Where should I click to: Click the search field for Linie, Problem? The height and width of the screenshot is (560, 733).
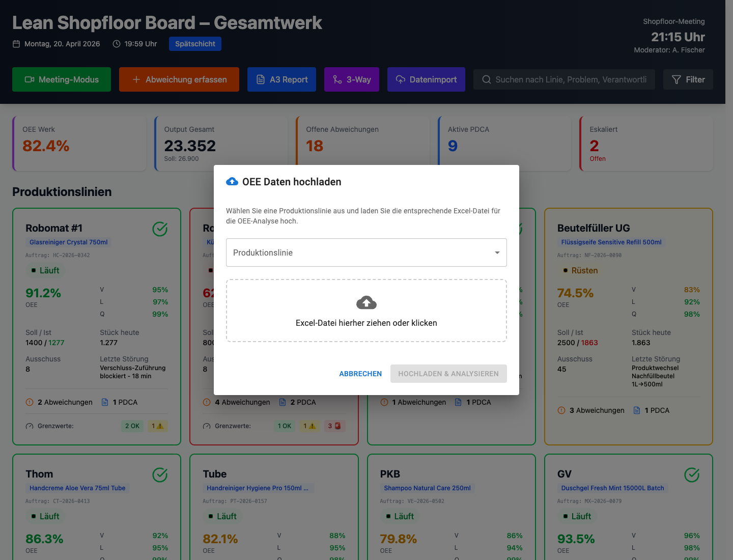click(x=564, y=79)
